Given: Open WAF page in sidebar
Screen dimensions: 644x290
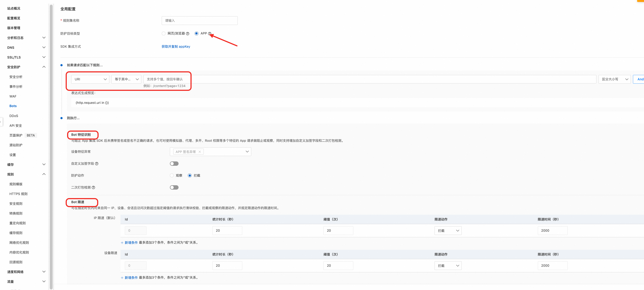Looking at the screenshot, I should pyautogui.click(x=13, y=96).
